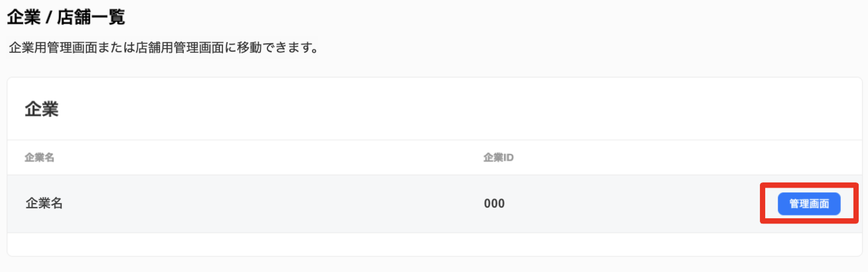Click the row space between 企業名 and 000
The height and width of the screenshot is (272, 868).
point(273,204)
